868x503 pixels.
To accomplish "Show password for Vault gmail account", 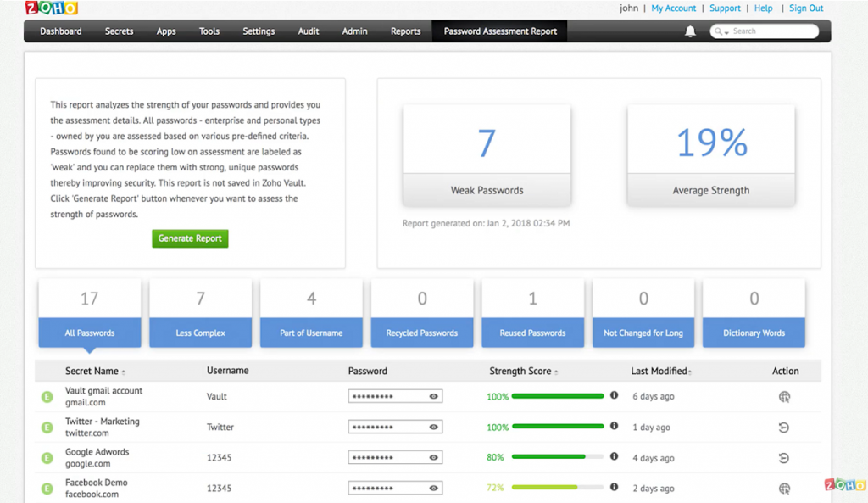I will (434, 396).
